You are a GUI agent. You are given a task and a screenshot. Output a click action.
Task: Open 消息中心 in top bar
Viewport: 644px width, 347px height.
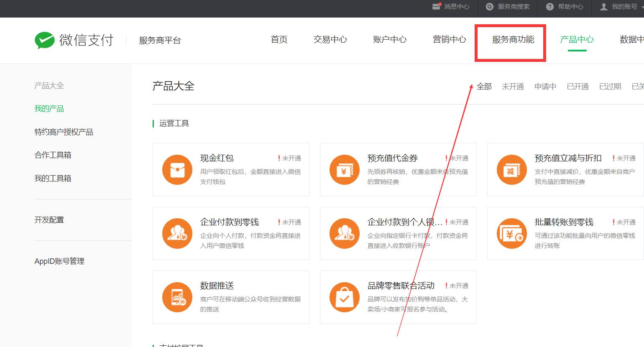point(457,7)
